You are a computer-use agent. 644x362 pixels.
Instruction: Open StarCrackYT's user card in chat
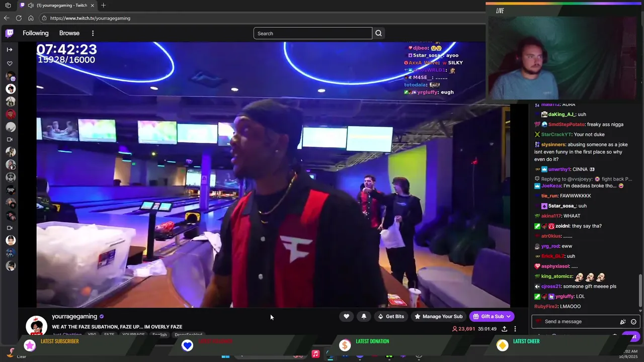tap(556, 134)
